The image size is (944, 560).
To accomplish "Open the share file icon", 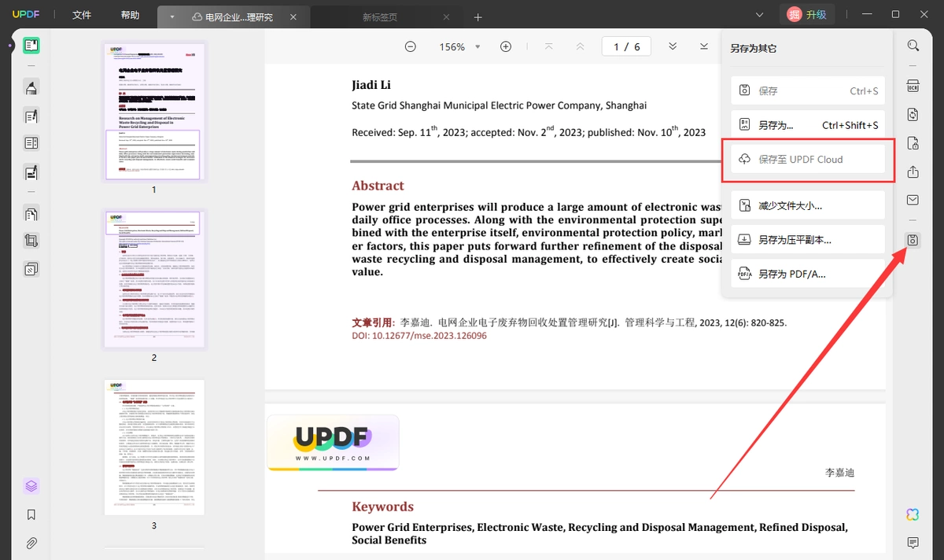I will point(913,171).
